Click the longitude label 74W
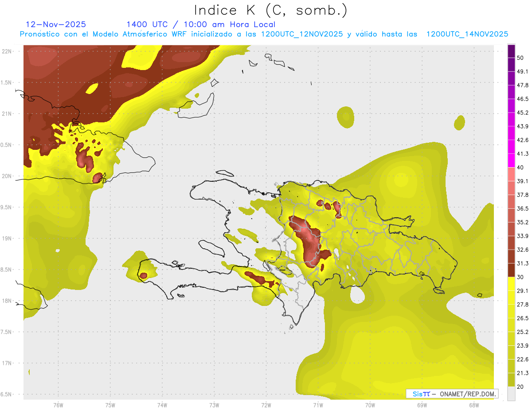This screenshot has width=532, height=411. pyautogui.click(x=162, y=405)
